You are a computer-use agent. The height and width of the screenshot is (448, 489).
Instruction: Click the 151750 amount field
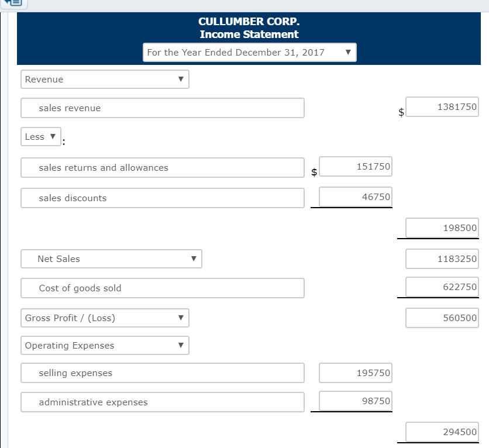click(356, 167)
